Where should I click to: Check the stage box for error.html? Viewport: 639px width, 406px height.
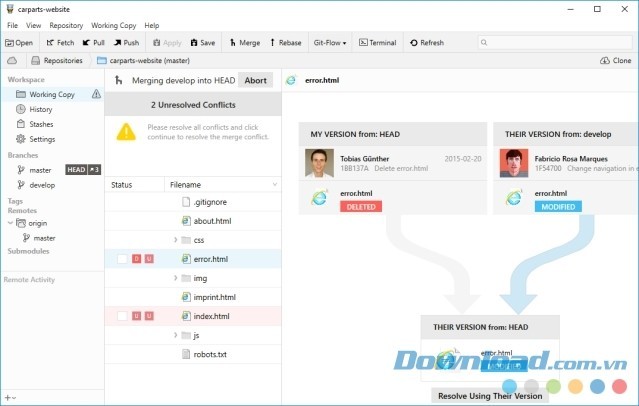[122, 259]
